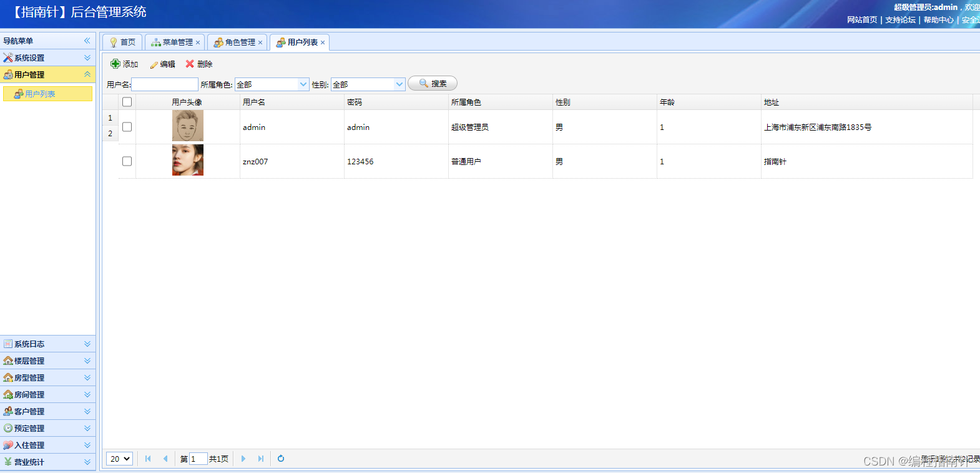Open the page size 20 dropdown
This screenshot has height=473, width=980.
tap(119, 459)
